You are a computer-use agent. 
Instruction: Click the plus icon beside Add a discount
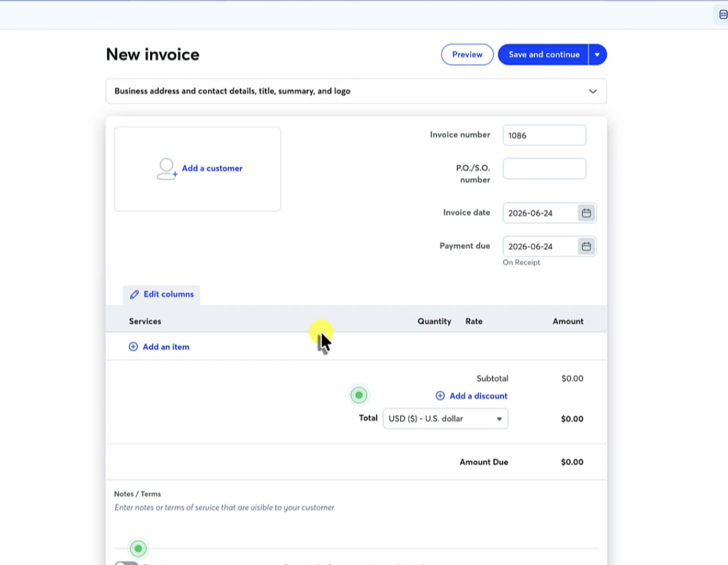coord(440,396)
